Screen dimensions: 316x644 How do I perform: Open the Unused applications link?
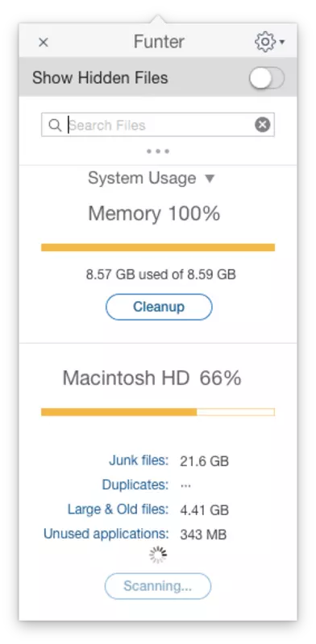point(106,534)
